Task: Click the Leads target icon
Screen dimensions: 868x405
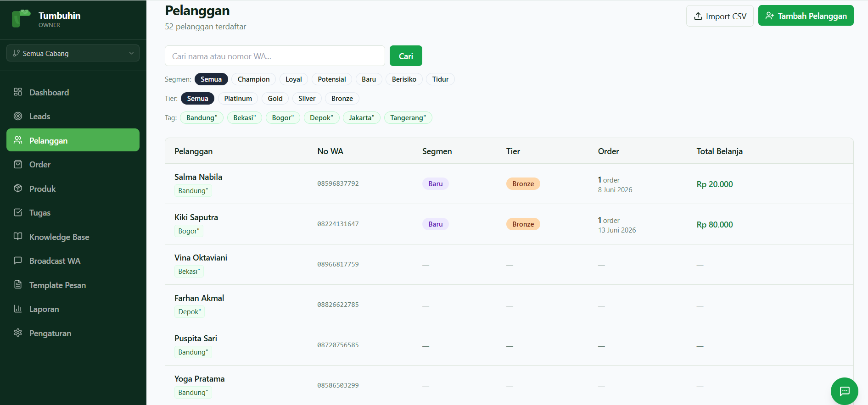Action: point(18,116)
